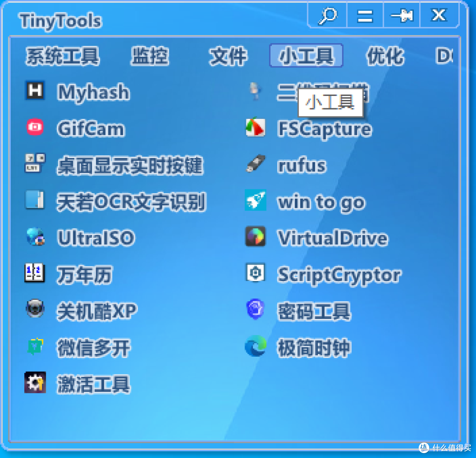476x458 pixels.
Task: Launch the GifCam icon
Action: [x=35, y=127]
